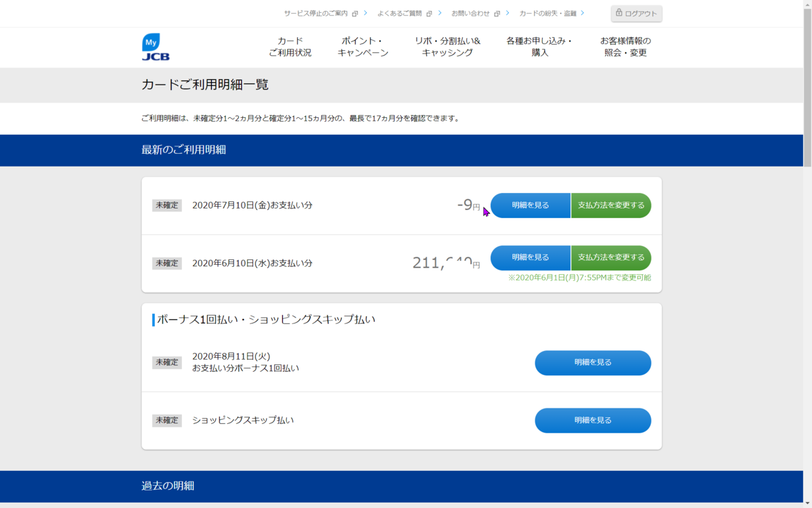
Task: Click the 未確定 badge on the August bonus payment row
Action: pyautogui.click(x=166, y=362)
